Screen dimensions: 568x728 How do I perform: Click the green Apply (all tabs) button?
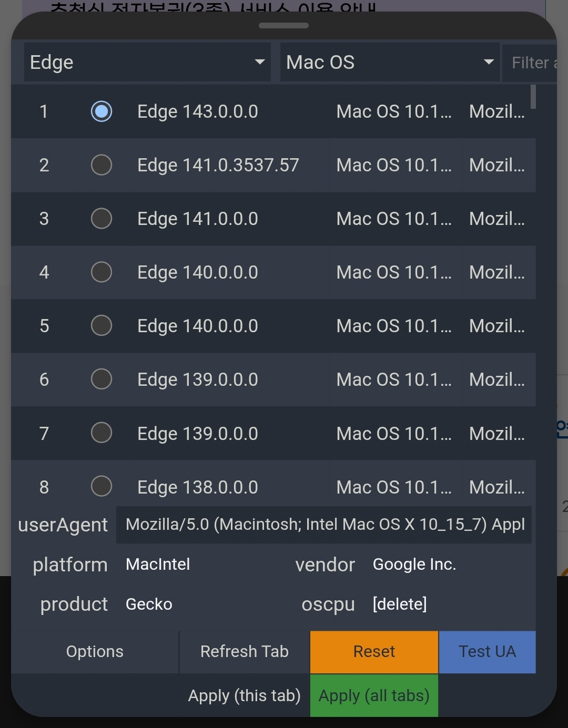click(374, 696)
